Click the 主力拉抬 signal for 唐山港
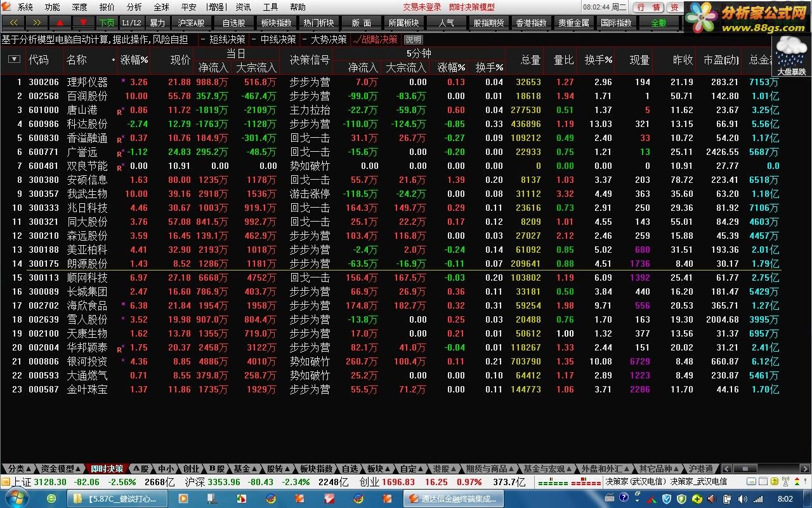 [310, 110]
